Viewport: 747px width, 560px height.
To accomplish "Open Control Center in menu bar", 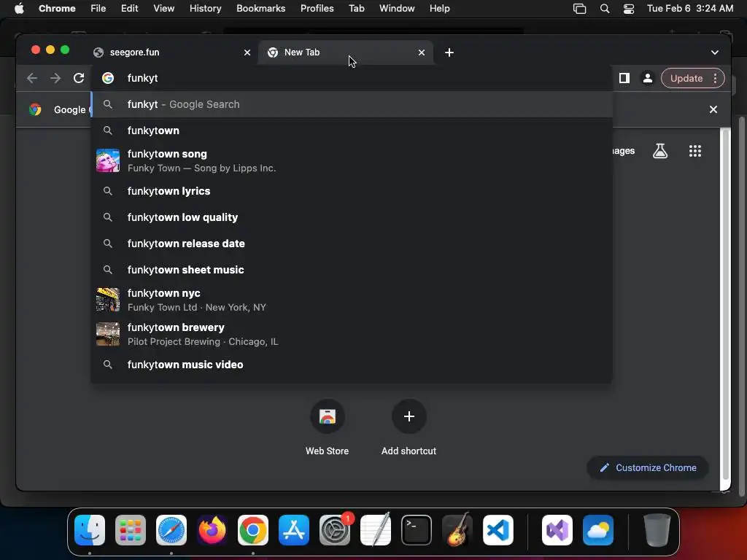I will coord(629,9).
